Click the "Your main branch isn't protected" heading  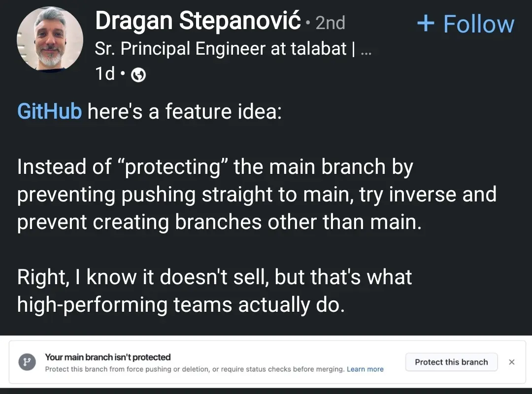pyautogui.click(x=108, y=357)
